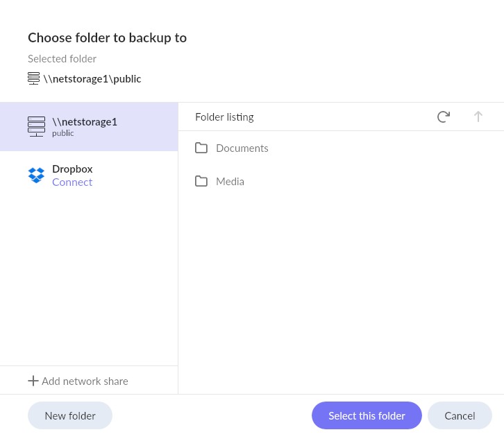Click the plus icon for adding network share
The height and width of the screenshot is (448, 504).
pyautogui.click(x=33, y=381)
